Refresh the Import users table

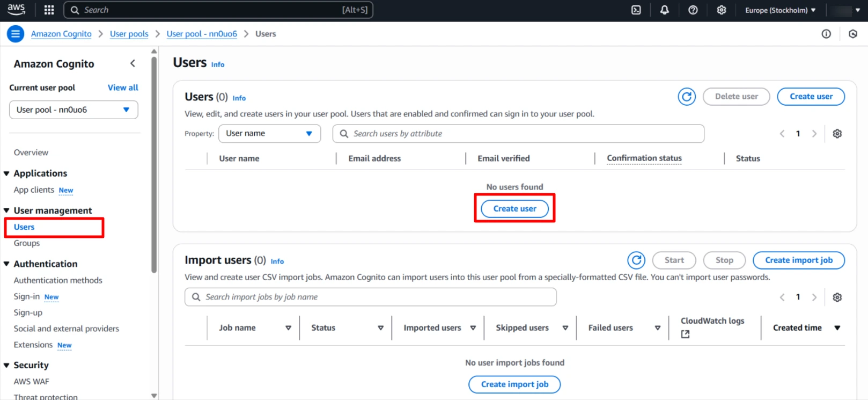click(636, 260)
